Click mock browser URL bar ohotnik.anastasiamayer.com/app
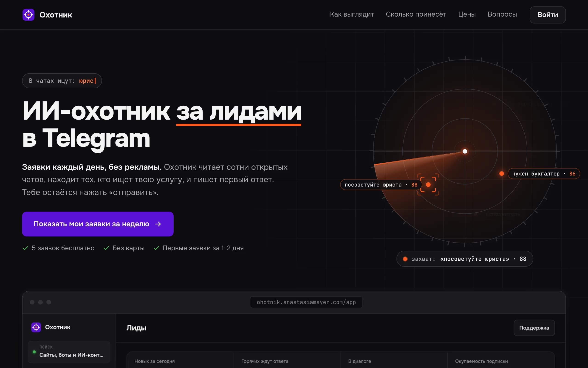 pos(306,302)
